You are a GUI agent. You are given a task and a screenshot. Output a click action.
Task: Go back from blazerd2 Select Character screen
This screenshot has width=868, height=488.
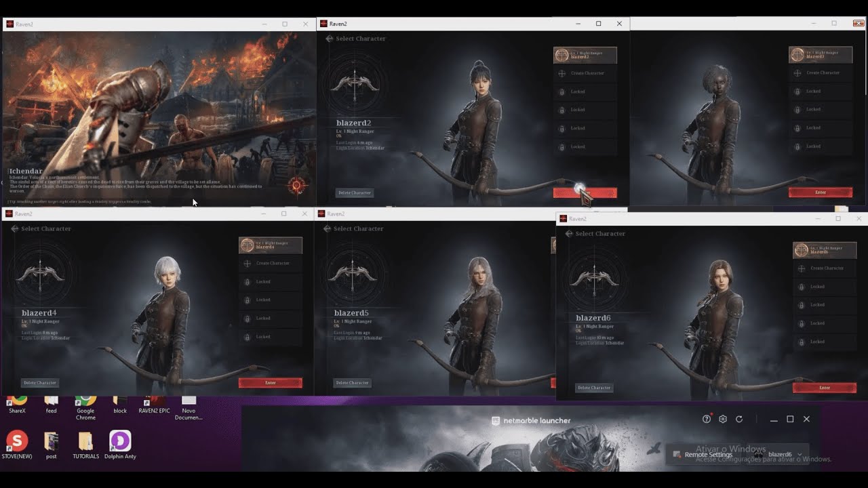tap(330, 39)
